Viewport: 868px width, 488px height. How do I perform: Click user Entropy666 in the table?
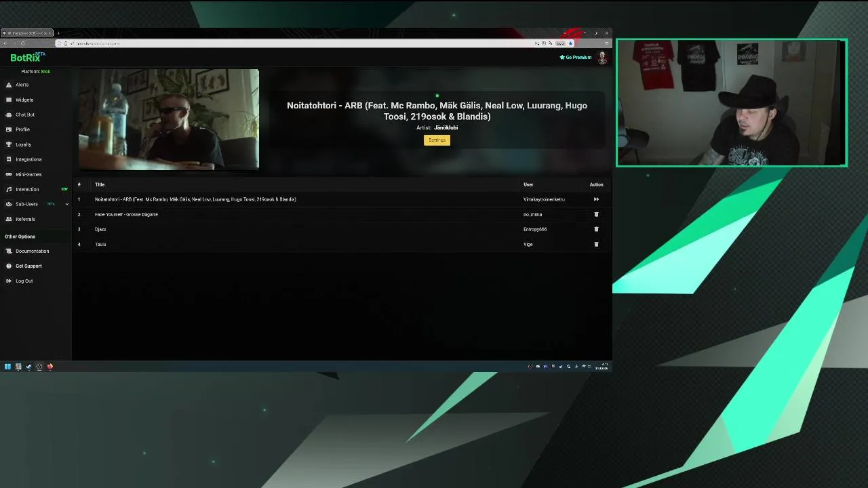[535, 229]
